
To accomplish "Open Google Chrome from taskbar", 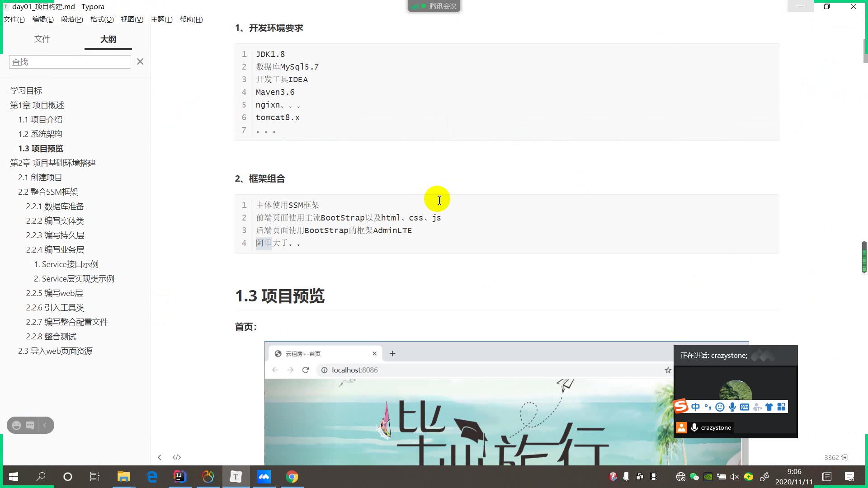I will click(x=292, y=477).
